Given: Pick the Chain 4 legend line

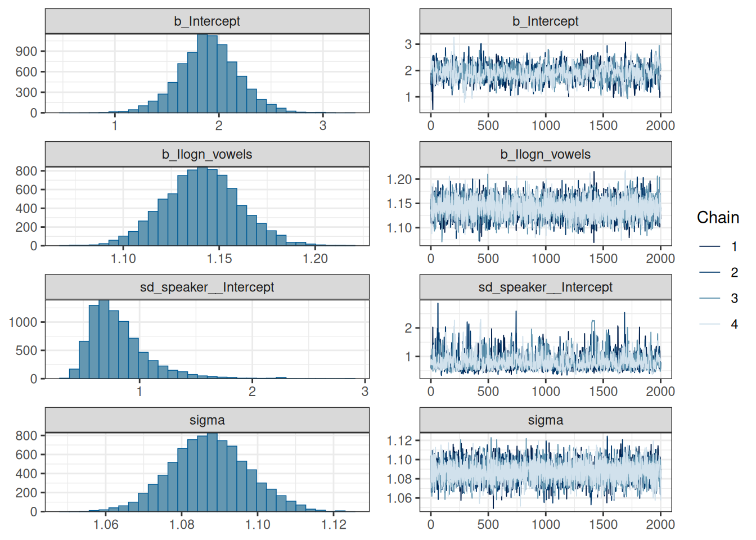Looking at the screenshot, I should [710, 324].
